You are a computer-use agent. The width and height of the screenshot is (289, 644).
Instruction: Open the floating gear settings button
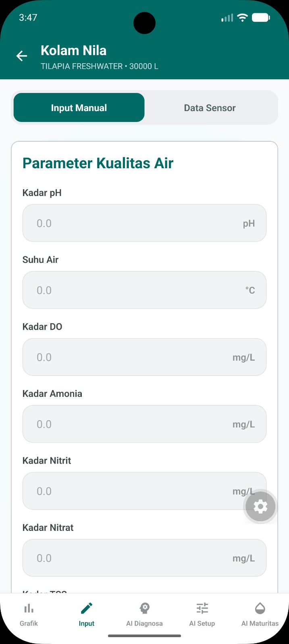260,507
